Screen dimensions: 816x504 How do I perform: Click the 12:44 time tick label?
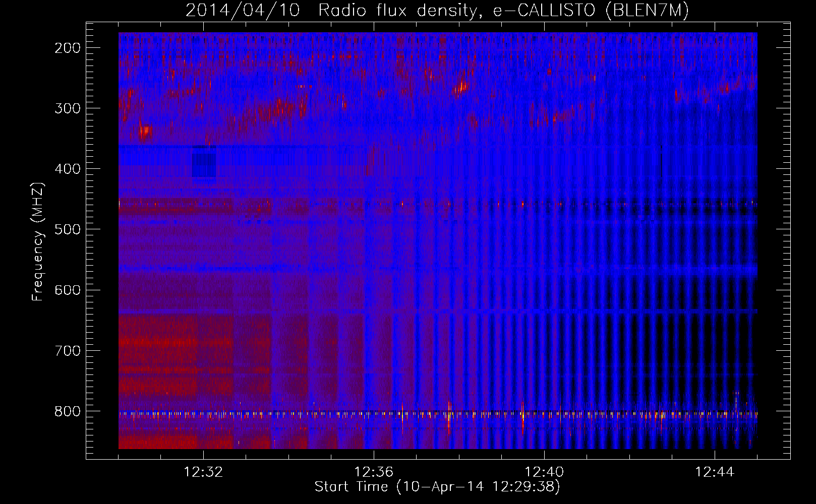tap(715, 472)
